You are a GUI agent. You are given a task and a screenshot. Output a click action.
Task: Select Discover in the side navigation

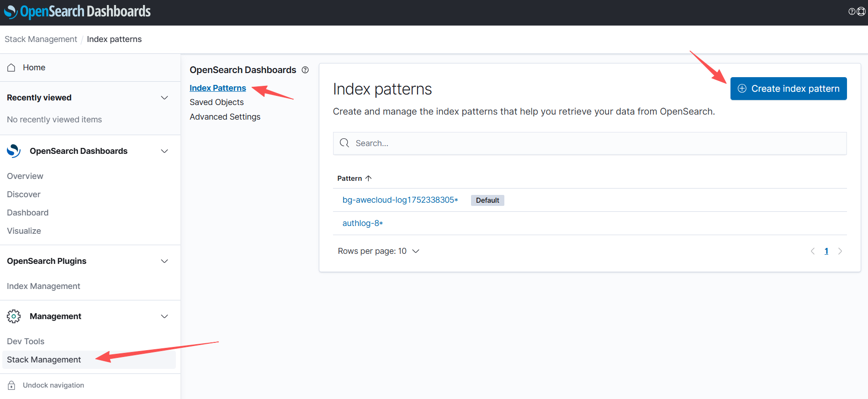pyautogui.click(x=24, y=194)
